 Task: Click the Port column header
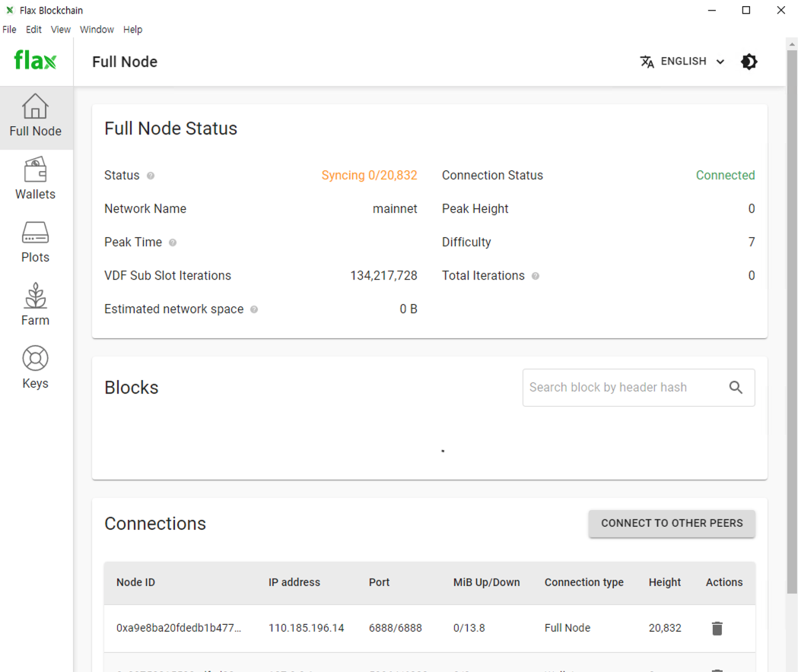click(379, 582)
